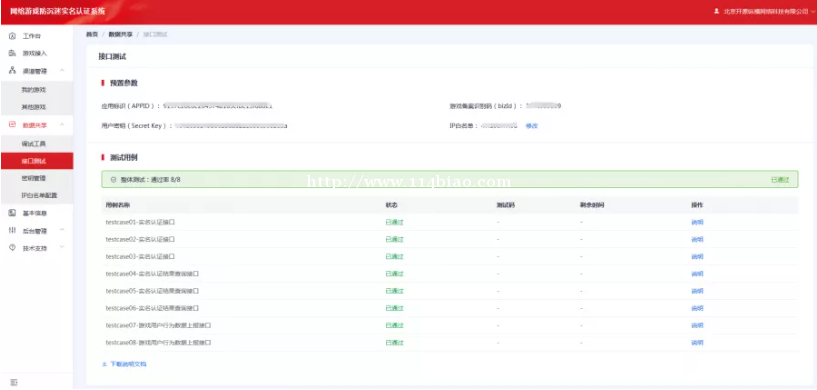The image size is (817, 390).
Task: Select 我的游戏 in the sidebar
Action: point(33,90)
